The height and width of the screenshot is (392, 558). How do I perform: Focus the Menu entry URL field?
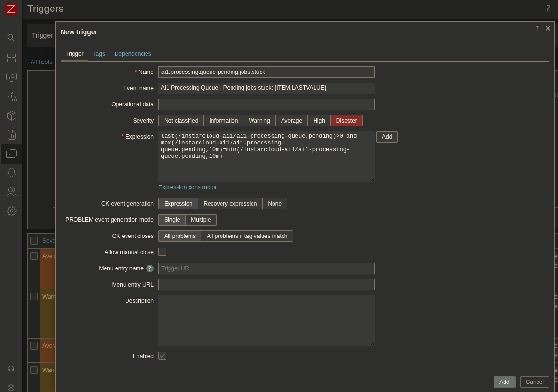point(266,285)
